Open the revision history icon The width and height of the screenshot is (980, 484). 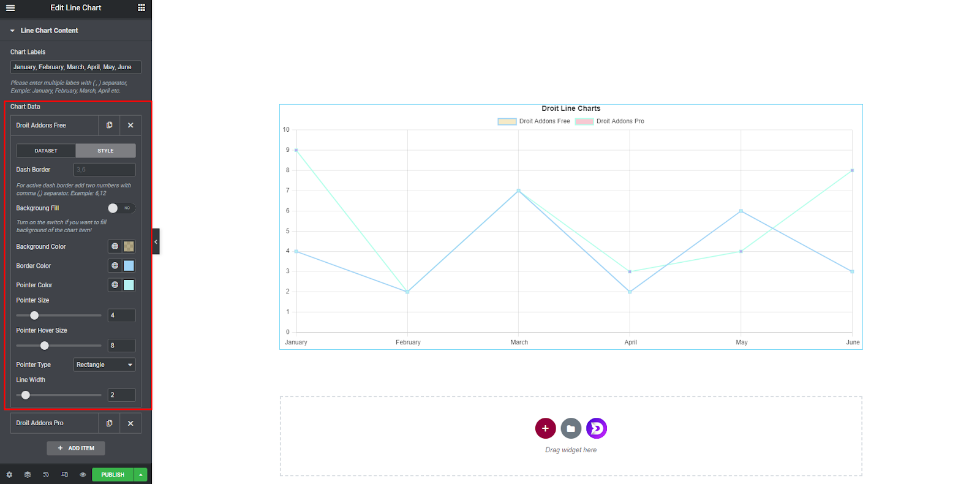click(x=46, y=475)
